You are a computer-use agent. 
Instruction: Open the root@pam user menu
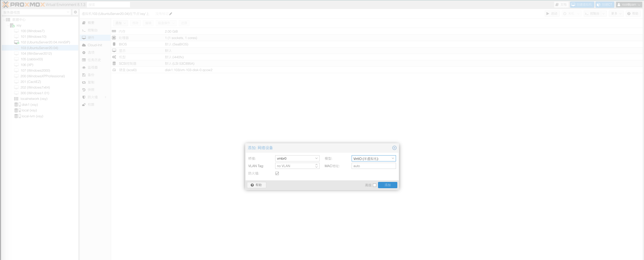pos(629,5)
